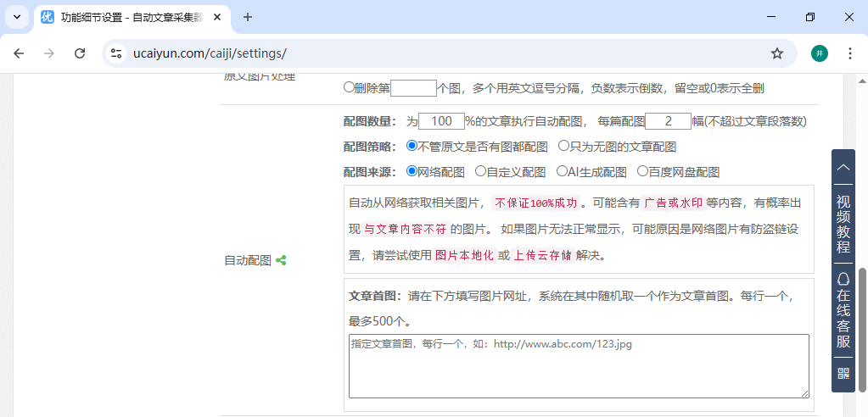Select 自定义配图 image source
This screenshot has width=868, height=417.
click(480, 171)
